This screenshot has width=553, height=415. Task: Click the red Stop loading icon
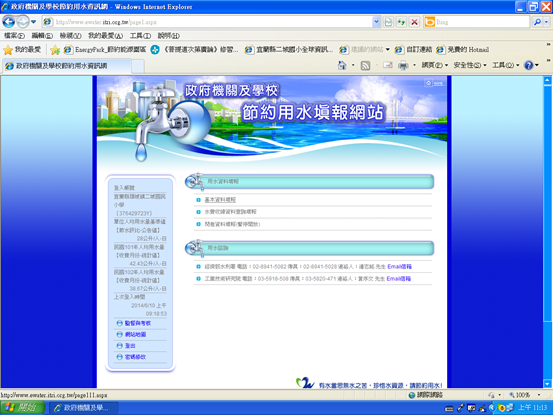[x=414, y=22]
